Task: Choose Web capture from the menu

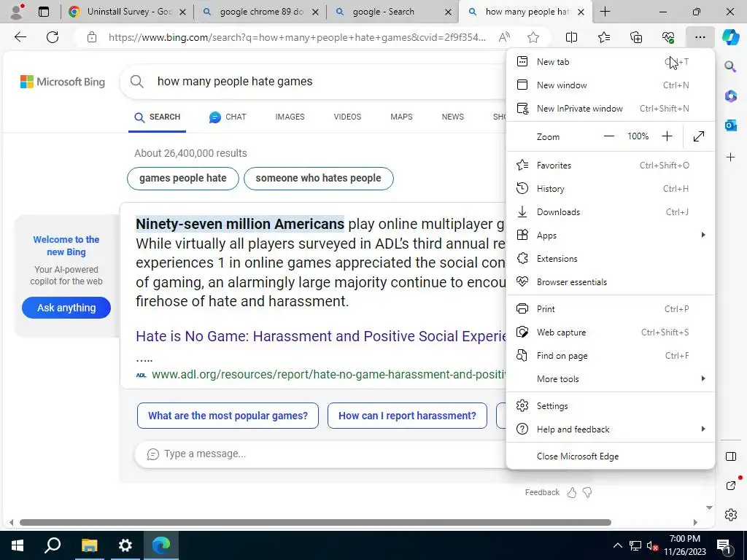Action: pyautogui.click(x=611, y=332)
